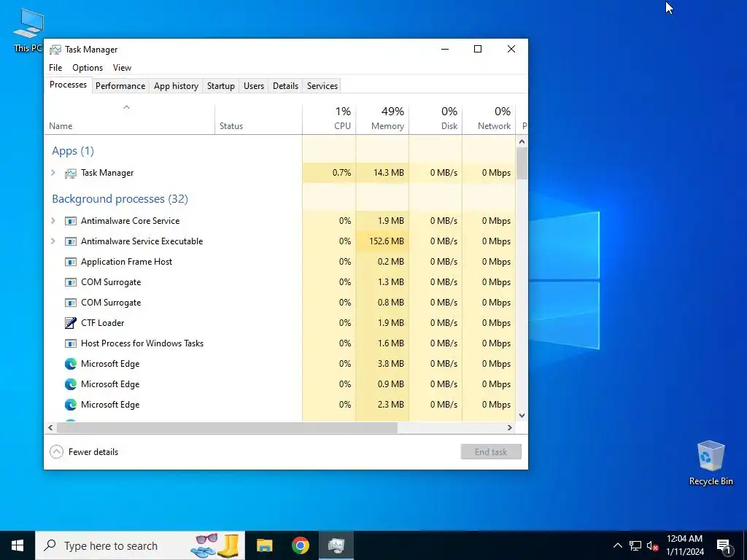Click the Task Manager title bar icon

[55, 50]
